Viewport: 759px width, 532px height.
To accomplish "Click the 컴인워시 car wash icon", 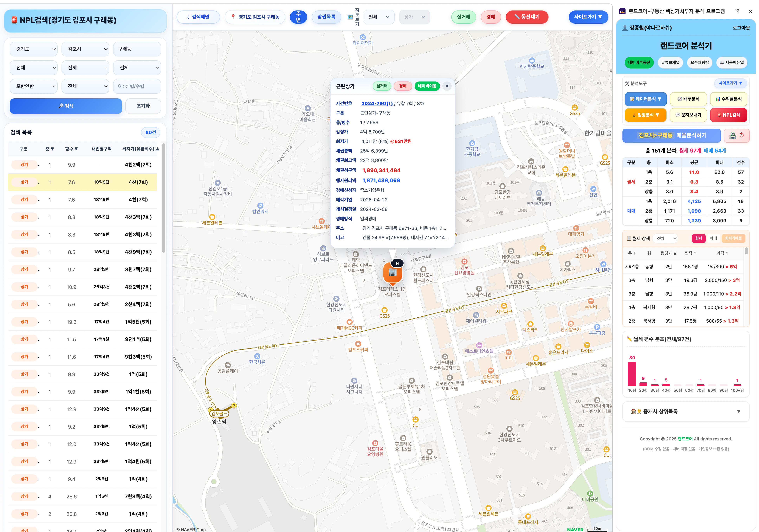I will click(260, 206).
